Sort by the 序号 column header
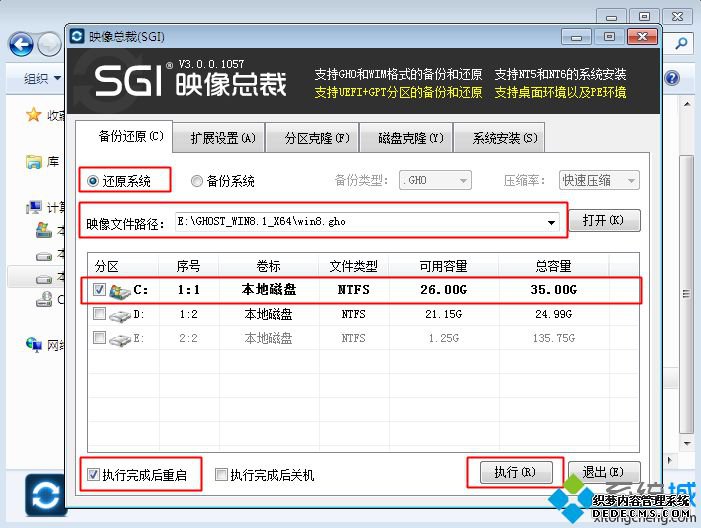Screen dimensions: 701x528 point(188,266)
